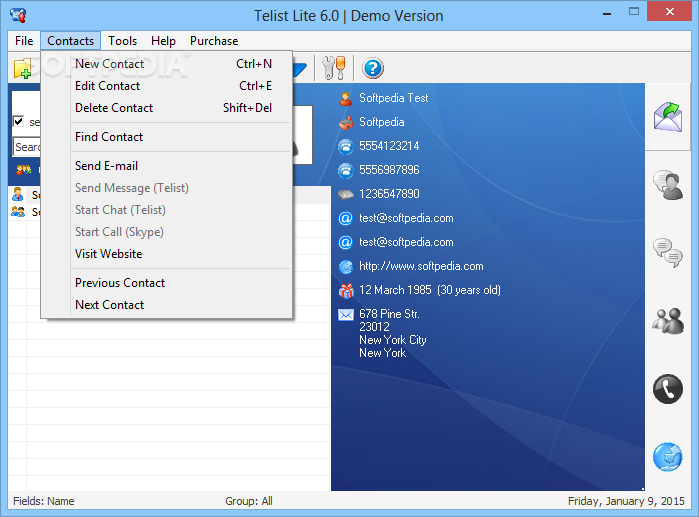Click the second test@softpedia.com address

point(406,242)
